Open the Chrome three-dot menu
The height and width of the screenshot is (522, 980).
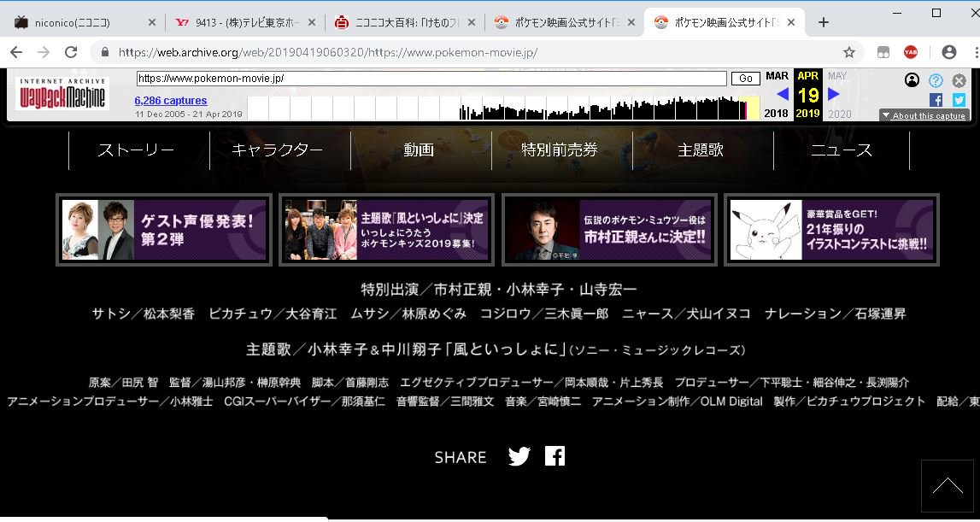975,52
